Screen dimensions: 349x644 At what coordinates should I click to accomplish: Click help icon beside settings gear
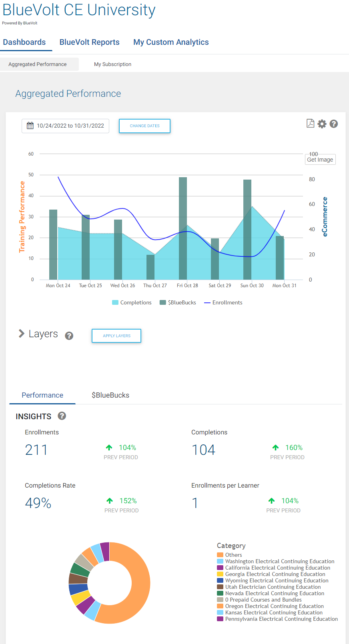point(334,124)
